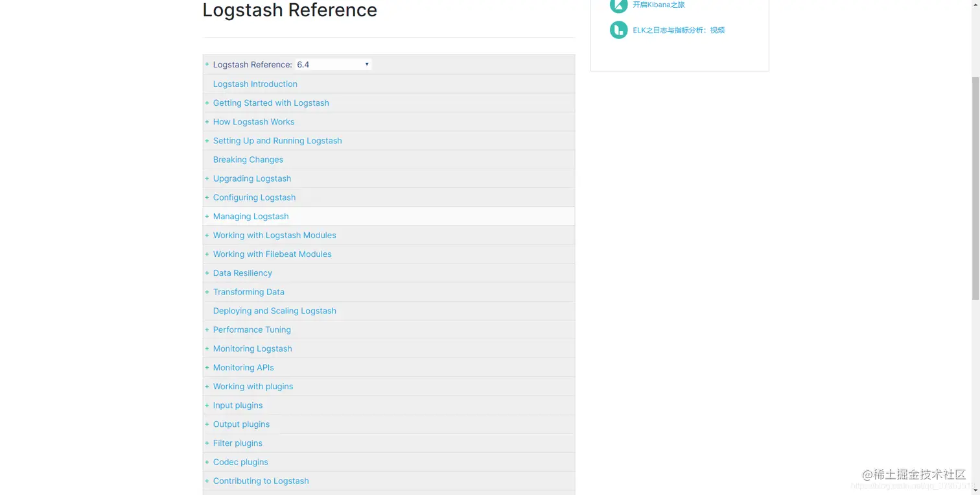This screenshot has width=980, height=495.
Task: Open the Logstash Introduction link
Action: tap(255, 84)
